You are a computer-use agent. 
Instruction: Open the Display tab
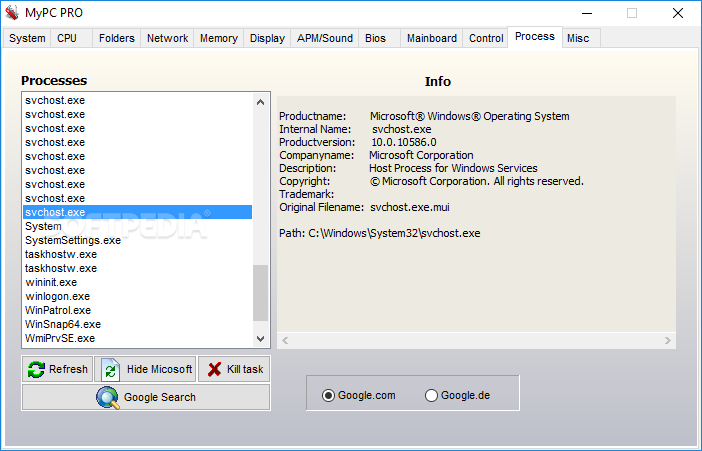click(267, 39)
